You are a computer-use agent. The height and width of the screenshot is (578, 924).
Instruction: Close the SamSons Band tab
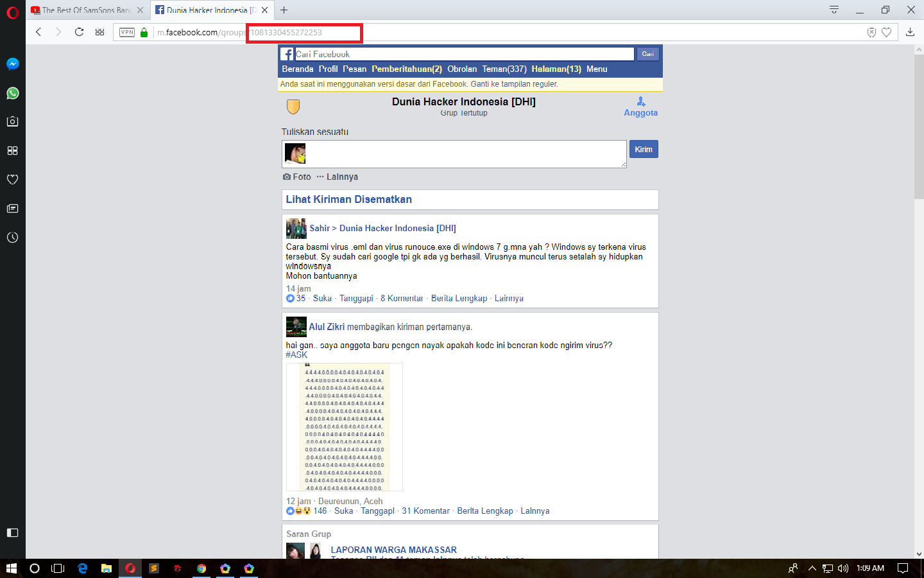click(x=140, y=10)
